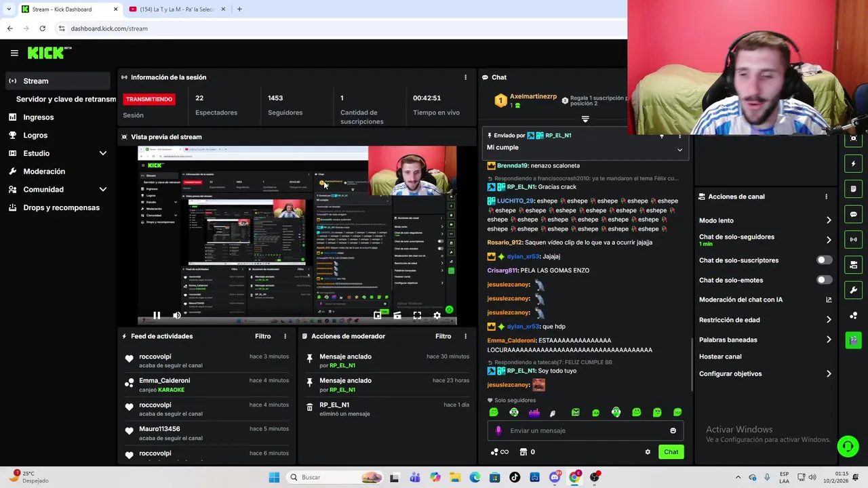Click the clip icon in stream preview
This screenshot has height=488, width=868.
(397, 315)
